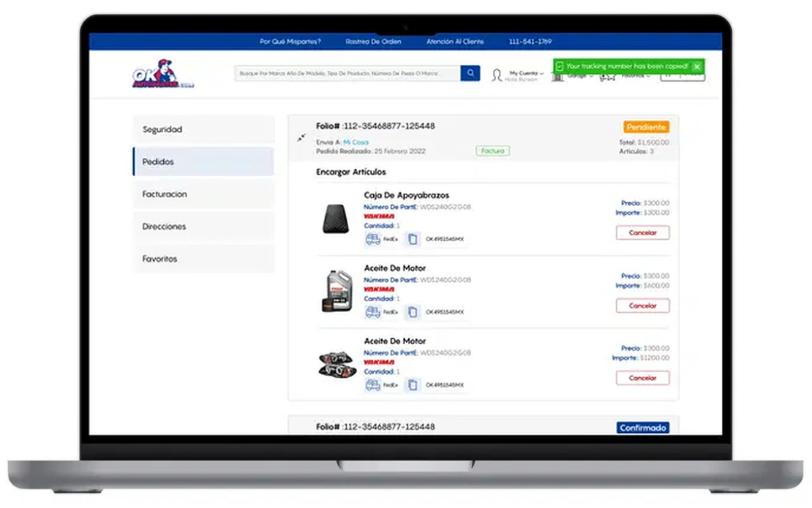Open Atención Al Cliente in top bar
This screenshot has height=508, width=812.
(x=455, y=42)
